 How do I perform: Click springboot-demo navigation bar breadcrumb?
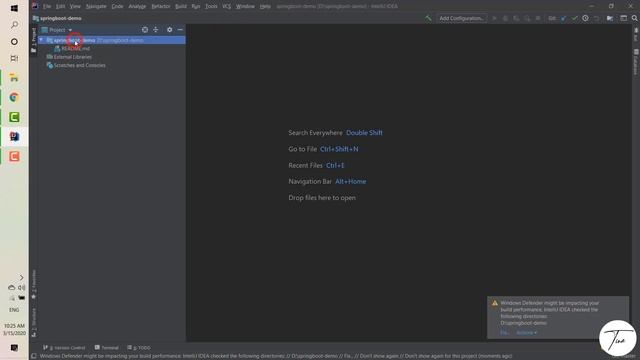pos(57,18)
